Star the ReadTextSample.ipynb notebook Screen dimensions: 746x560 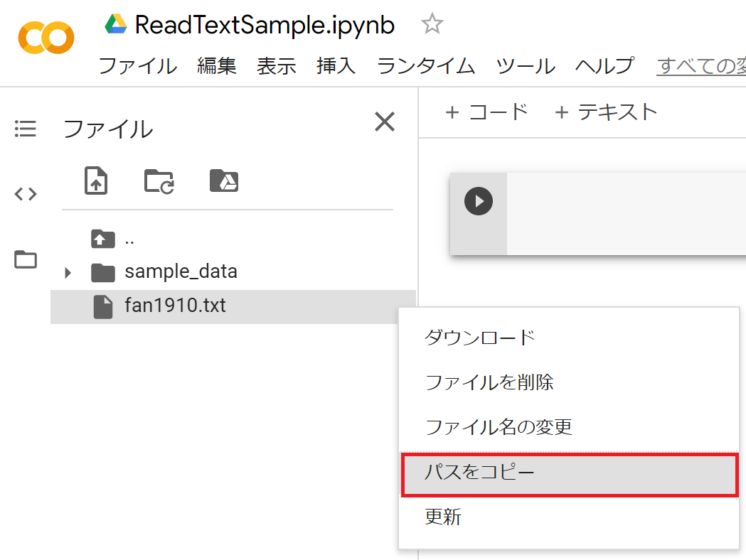(432, 25)
